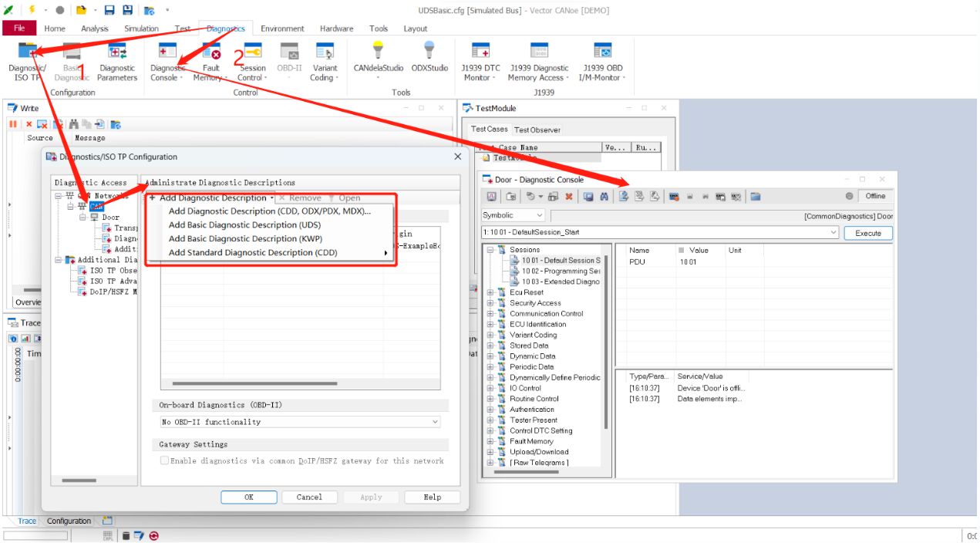Clear Write window with red X icon
The width and height of the screenshot is (980, 543).
(x=29, y=124)
